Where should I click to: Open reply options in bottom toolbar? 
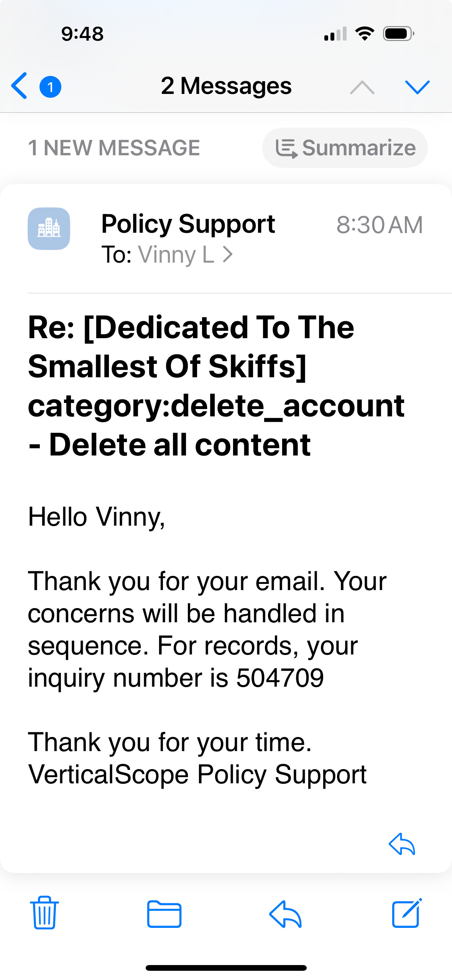285,914
